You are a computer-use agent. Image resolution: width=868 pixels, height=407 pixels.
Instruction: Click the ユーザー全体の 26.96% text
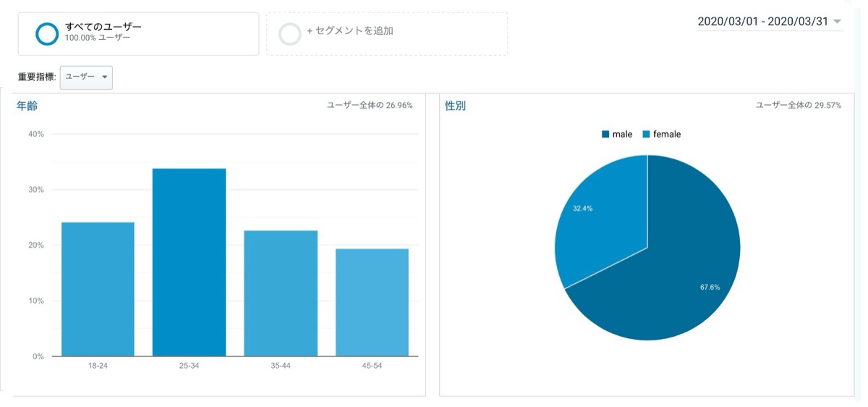pyautogui.click(x=370, y=105)
